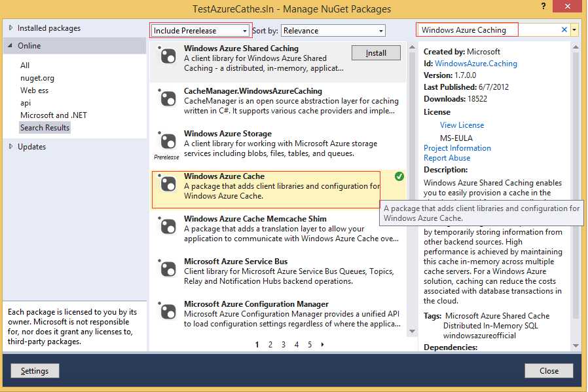
Task: Click the Report Abuse link
Action: tap(447, 158)
